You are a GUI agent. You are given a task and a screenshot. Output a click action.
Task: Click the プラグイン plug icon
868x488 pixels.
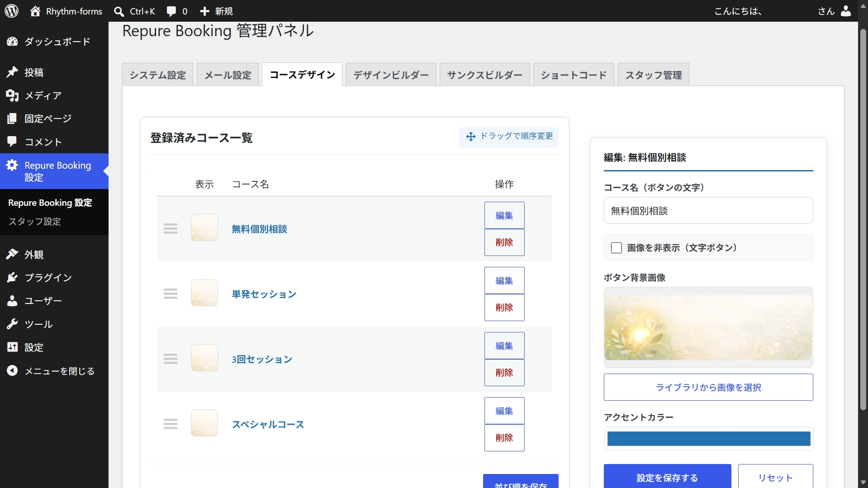[12, 277]
